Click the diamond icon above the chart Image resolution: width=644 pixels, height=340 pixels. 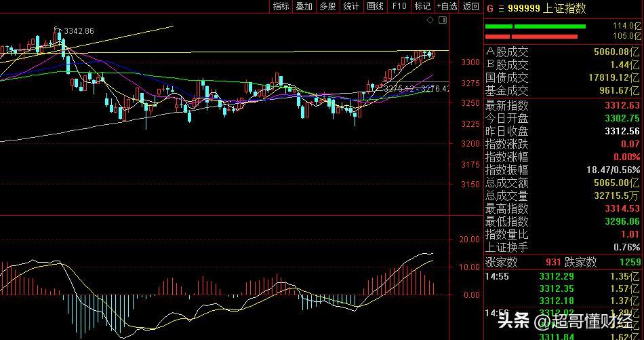click(x=430, y=20)
